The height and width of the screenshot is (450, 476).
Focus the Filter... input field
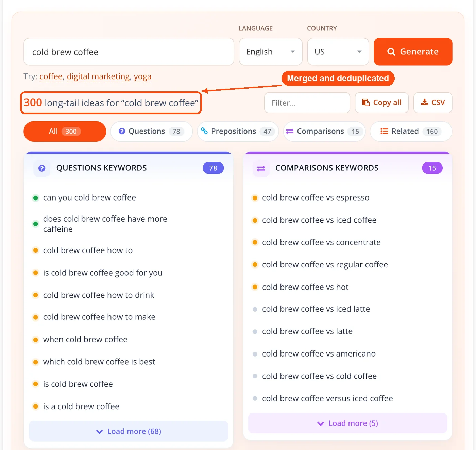[x=307, y=103]
